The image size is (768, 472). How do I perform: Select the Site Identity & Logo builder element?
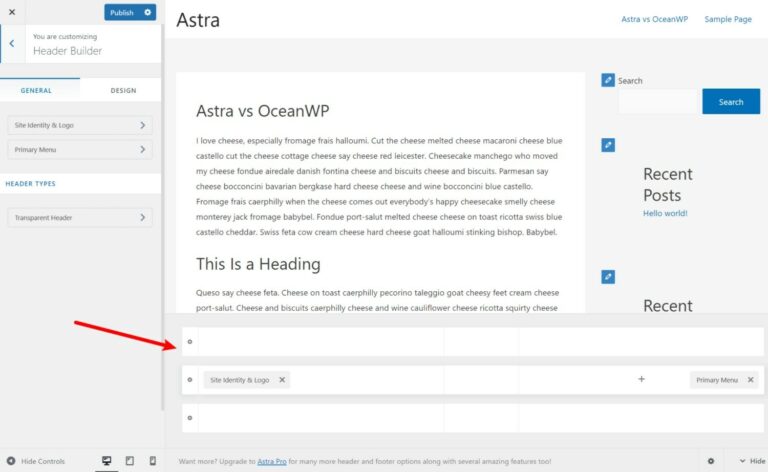pyautogui.click(x=240, y=380)
